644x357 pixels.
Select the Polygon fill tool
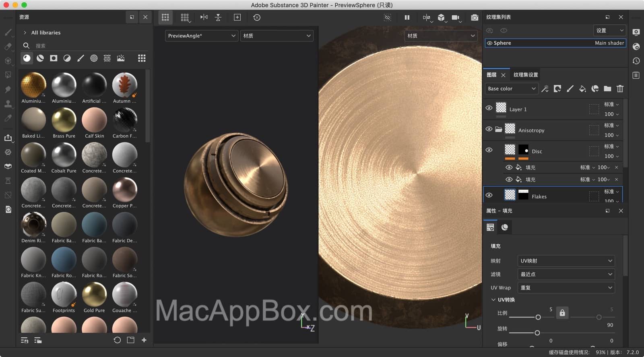(8, 75)
